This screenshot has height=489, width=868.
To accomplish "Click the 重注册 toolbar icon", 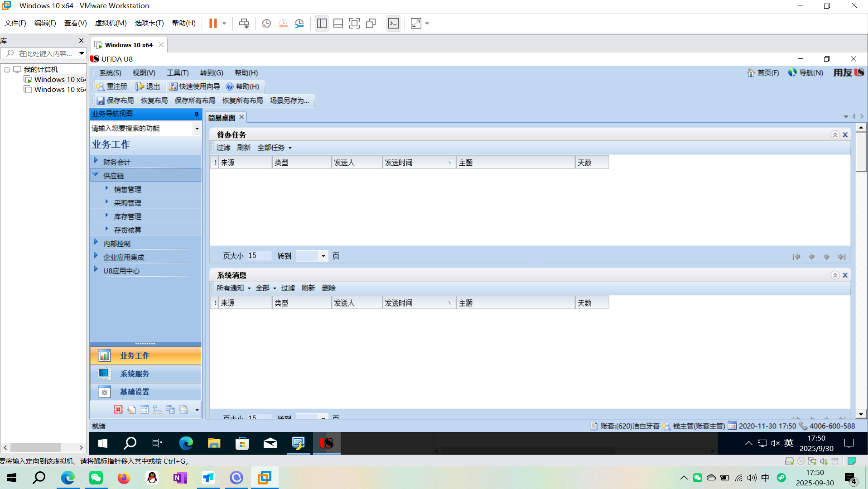I will click(101, 86).
